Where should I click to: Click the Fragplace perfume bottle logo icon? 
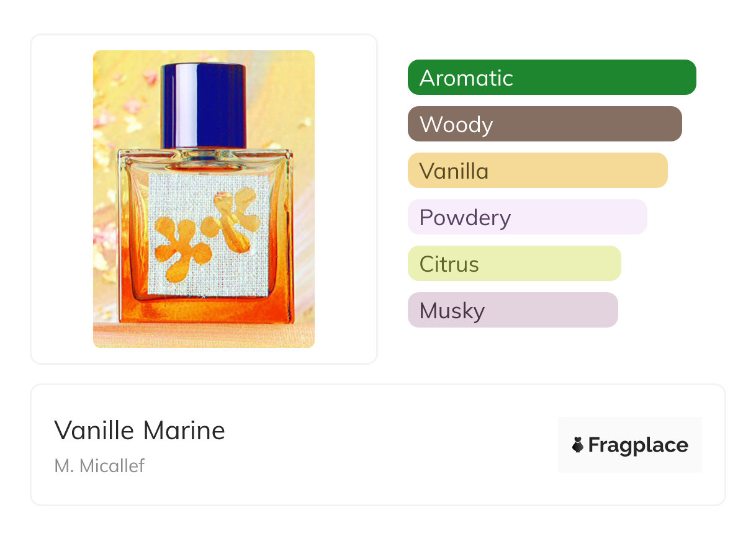578,445
